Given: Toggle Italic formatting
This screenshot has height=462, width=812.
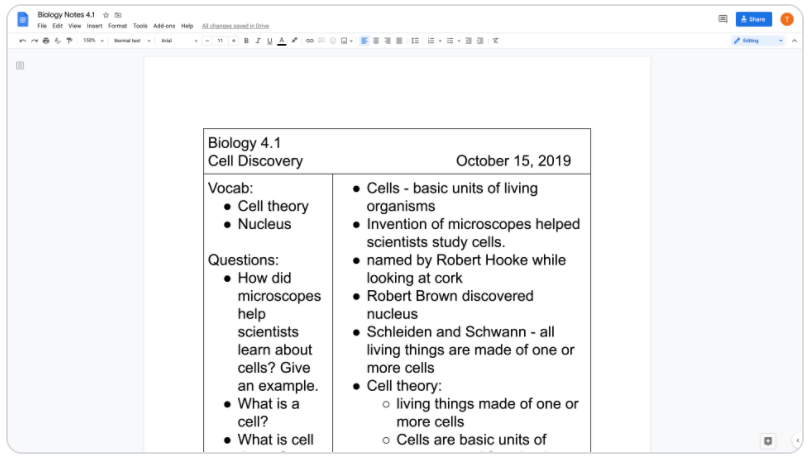Looking at the screenshot, I should (258, 41).
